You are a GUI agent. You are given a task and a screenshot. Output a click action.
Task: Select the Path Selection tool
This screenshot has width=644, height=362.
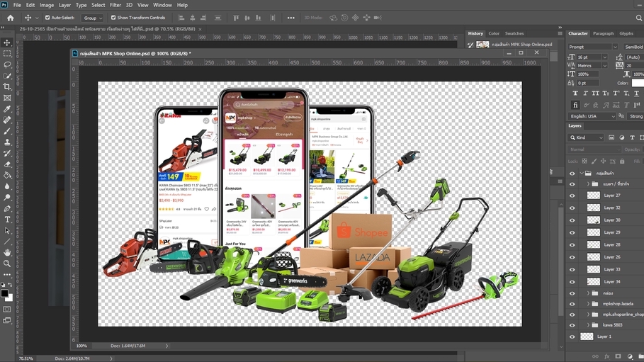(x=7, y=230)
